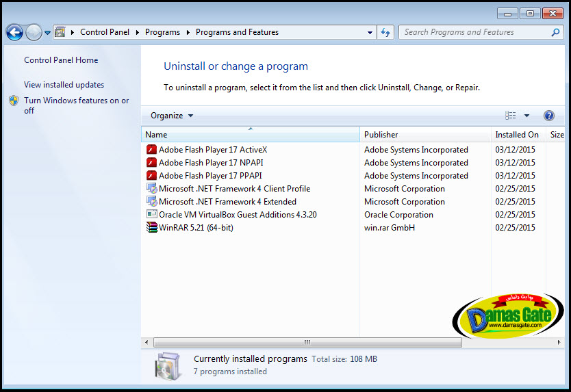Maximize the Programs and Features window
The height and width of the screenshot is (392, 571).
tap(530, 14)
